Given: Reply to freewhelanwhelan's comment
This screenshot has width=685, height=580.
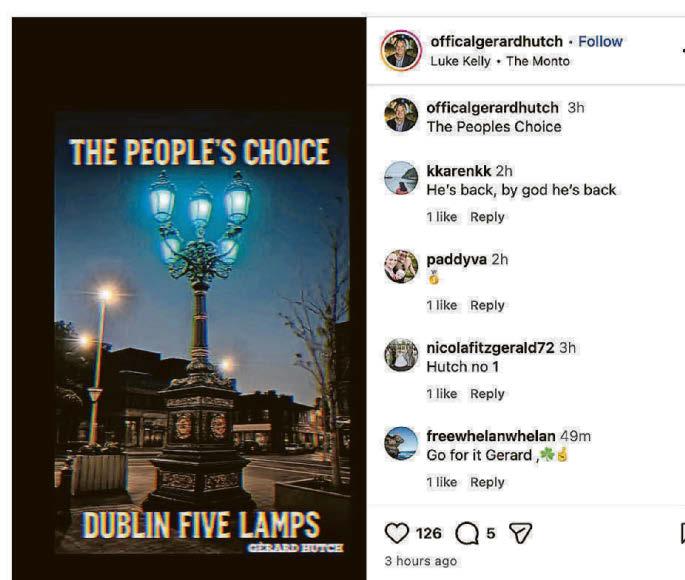Looking at the screenshot, I should coord(487,482).
